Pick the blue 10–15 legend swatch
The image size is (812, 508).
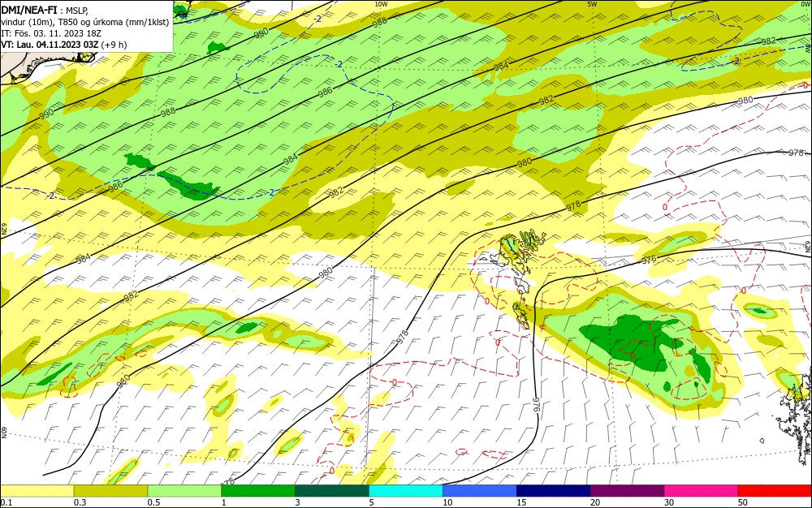(480, 491)
